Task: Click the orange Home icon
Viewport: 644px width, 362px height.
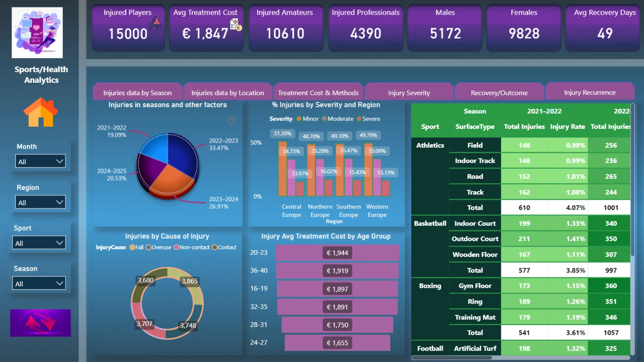Action: coord(41,112)
